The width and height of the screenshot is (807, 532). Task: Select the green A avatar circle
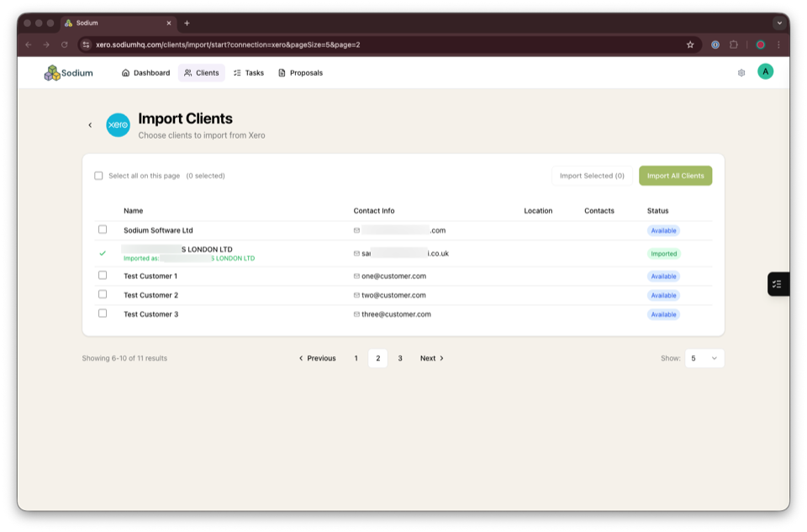tap(766, 72)
